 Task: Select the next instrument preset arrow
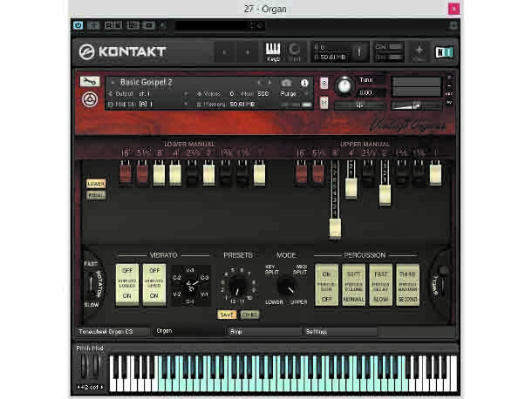(x=269, y=83)
